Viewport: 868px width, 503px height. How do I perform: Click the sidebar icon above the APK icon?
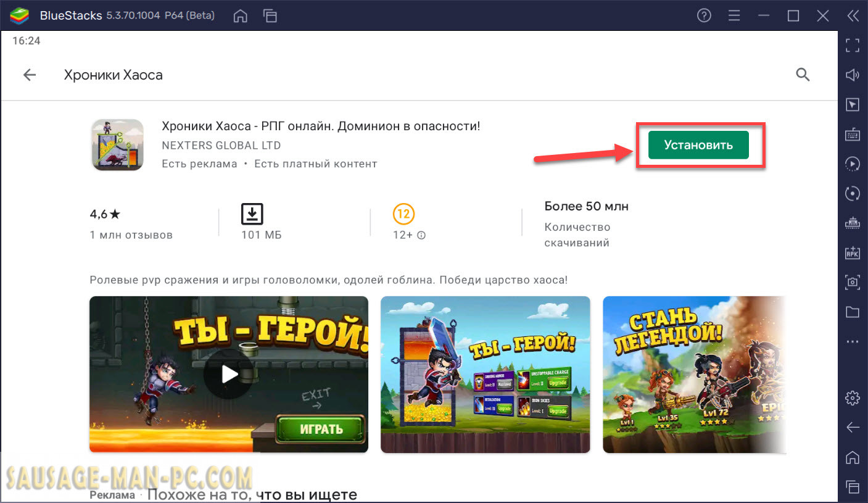coord(853,223)
